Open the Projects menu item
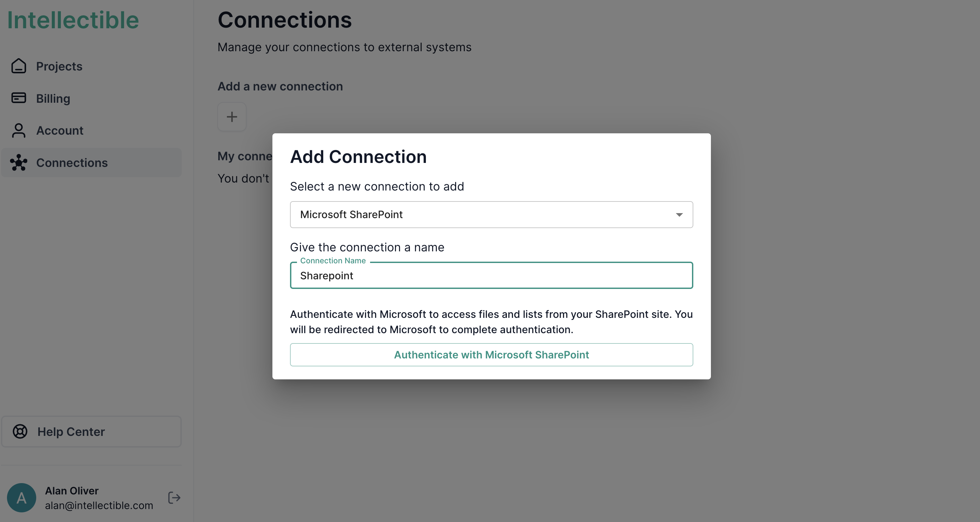980x522 pixels. pyautogui.click(x=59, y=66)
